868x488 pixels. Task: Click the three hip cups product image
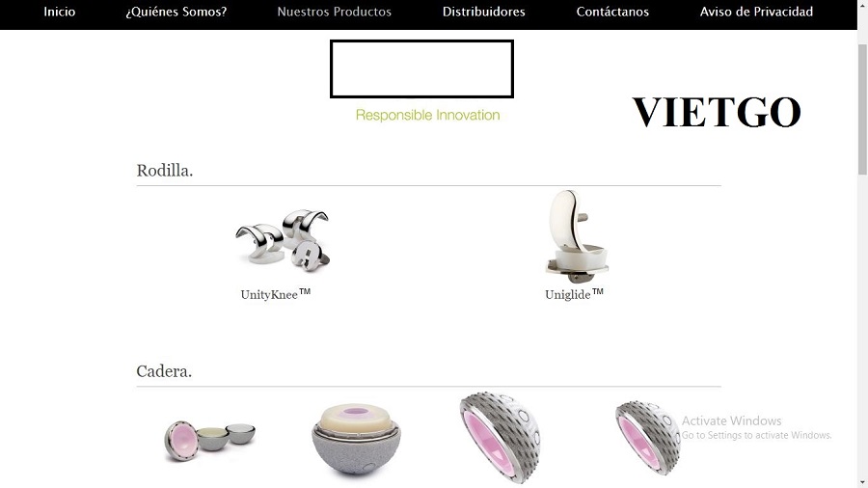[210, 441]
